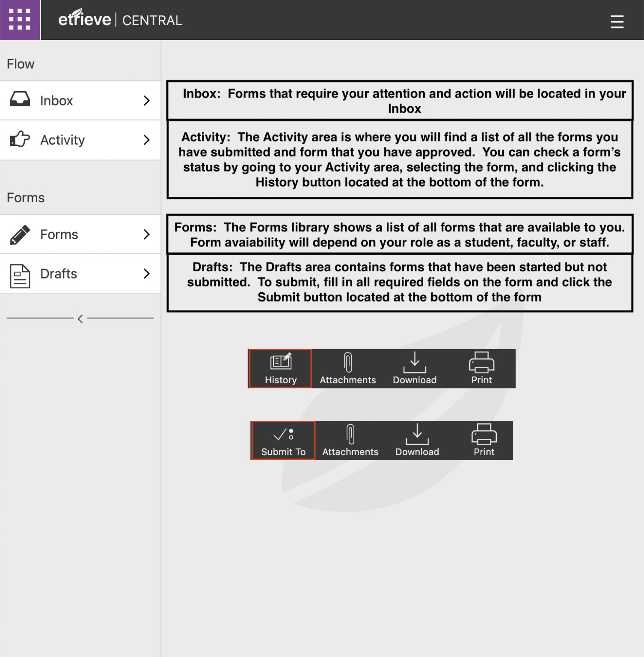Click the highlighted Submit To button
This screenshot has width=644, height=657.
[x=283, y=441]
